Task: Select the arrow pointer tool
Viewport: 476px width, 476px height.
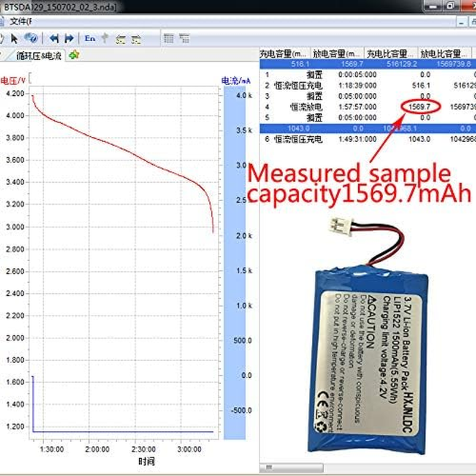Action: click(x=15, y=38)
